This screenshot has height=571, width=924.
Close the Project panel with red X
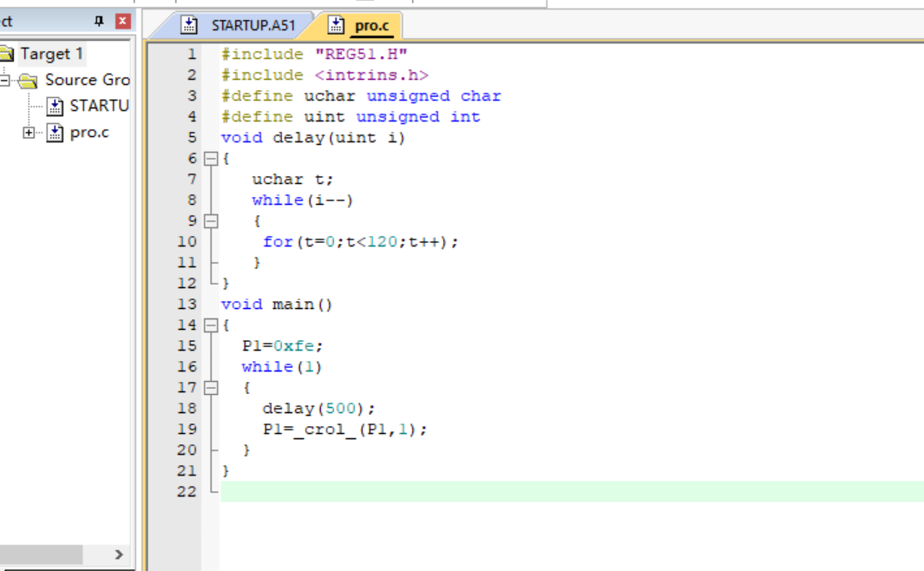point(122,21)
